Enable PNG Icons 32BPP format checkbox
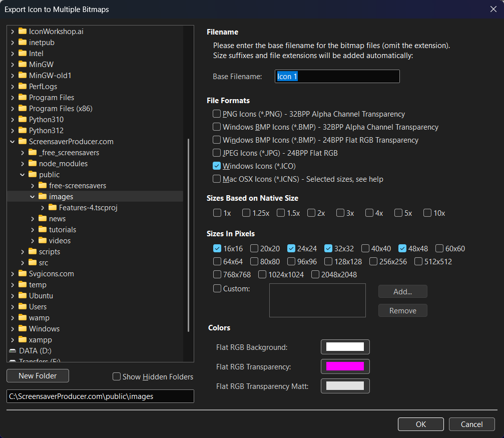Image resolution: width=504 pixels, height=438 pixels. 217,114
